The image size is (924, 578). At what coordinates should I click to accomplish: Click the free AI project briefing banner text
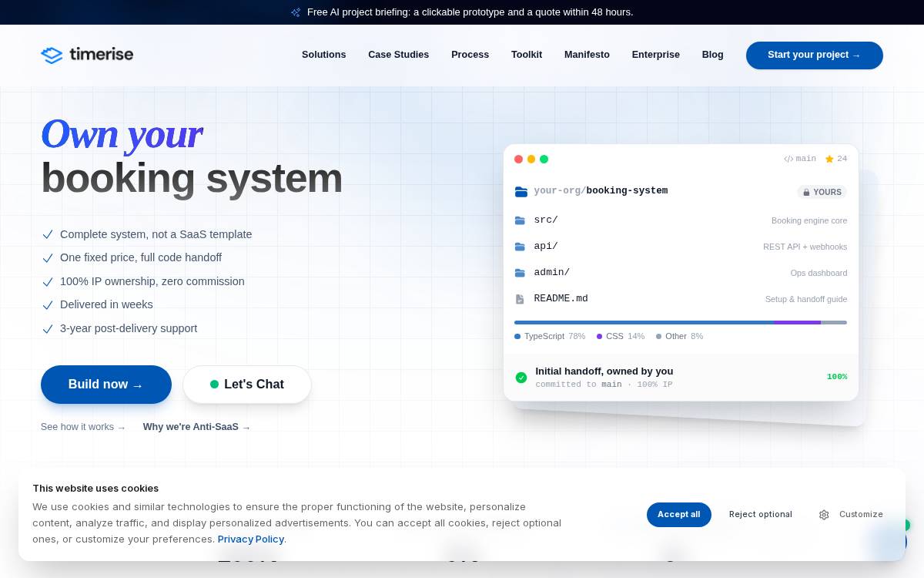tap(470, 12)
